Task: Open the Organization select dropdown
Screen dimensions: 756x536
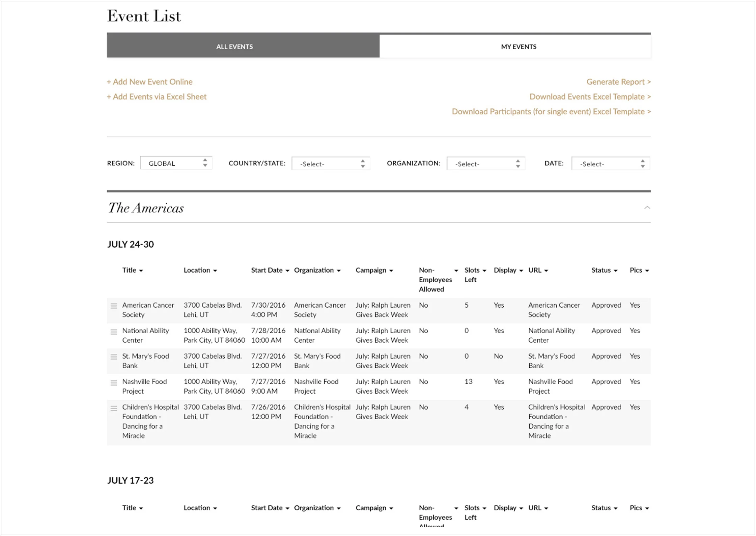Action: (x=485, y=164)
